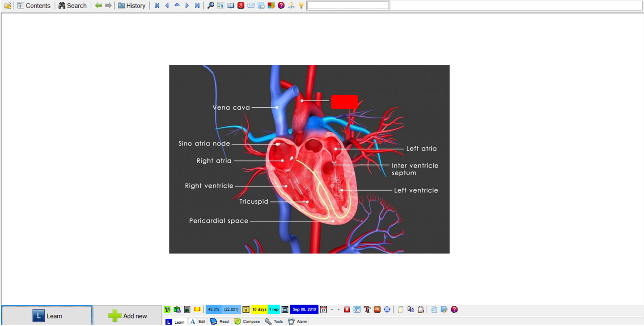The image size is (644, 326).
Task: Click the T font icon
Action: coord(367,309)
